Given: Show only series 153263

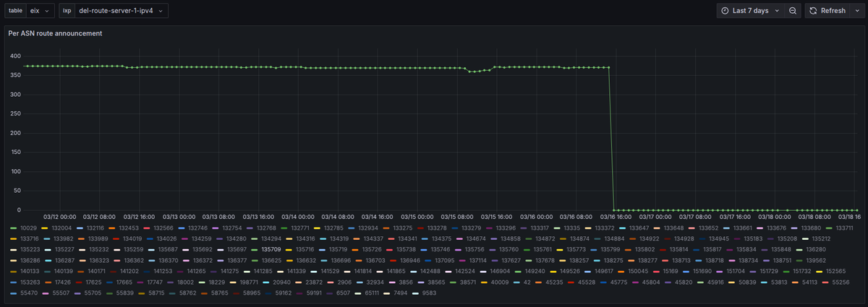Looking at the screenshot, I should [x=31, y=282].
